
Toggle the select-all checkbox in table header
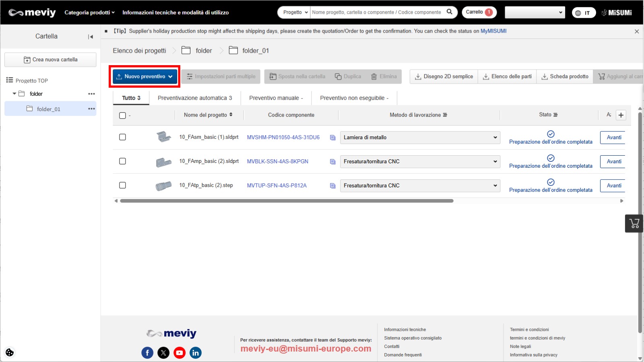click(123, 115)
